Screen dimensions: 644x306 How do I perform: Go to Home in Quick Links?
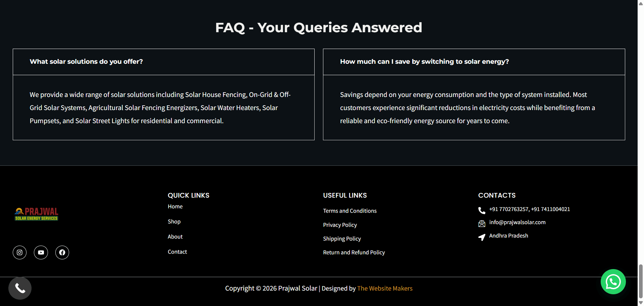click(x=175, y=206)
